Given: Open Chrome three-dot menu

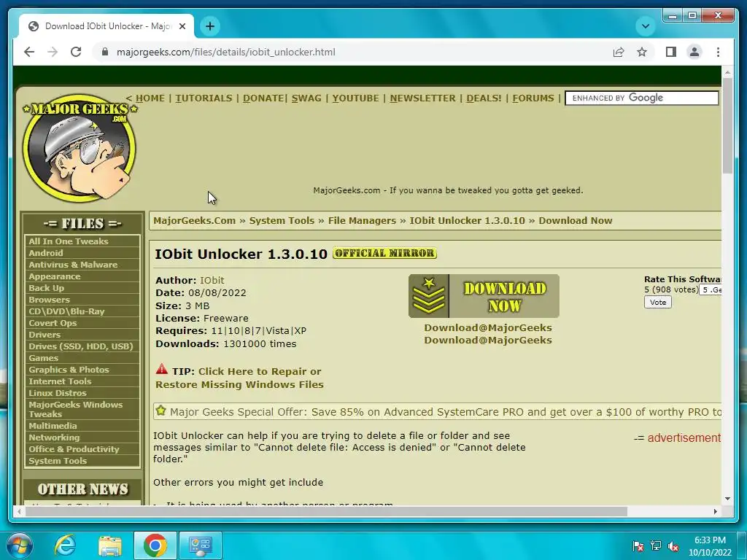Looking at the screenshot, I should [718, 52].
